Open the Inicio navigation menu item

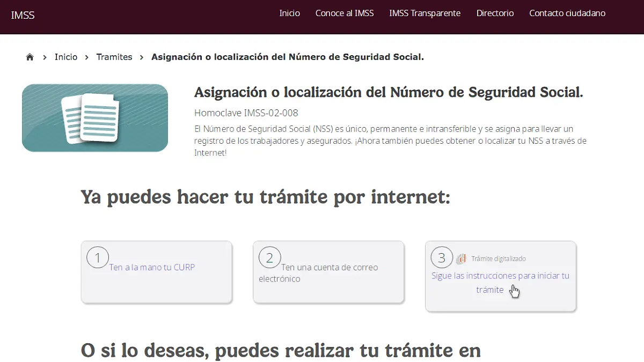pos(290,13)
